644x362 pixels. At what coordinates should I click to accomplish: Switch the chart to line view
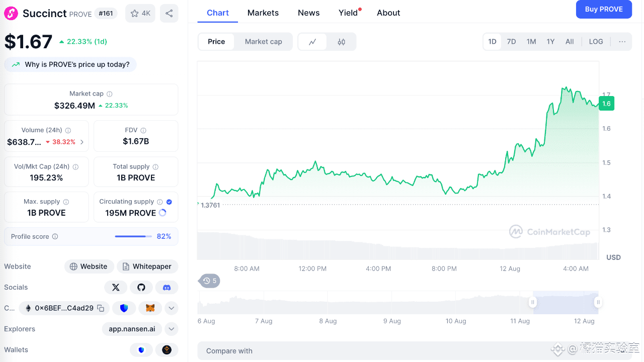[312, 42]
